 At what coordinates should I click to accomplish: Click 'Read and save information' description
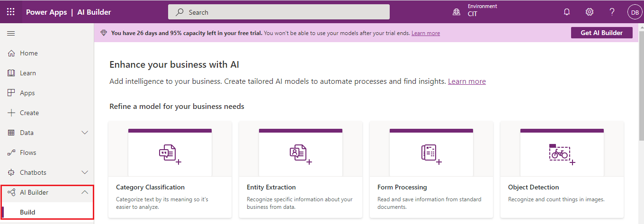pyautogui.click(x=429, y=203)
